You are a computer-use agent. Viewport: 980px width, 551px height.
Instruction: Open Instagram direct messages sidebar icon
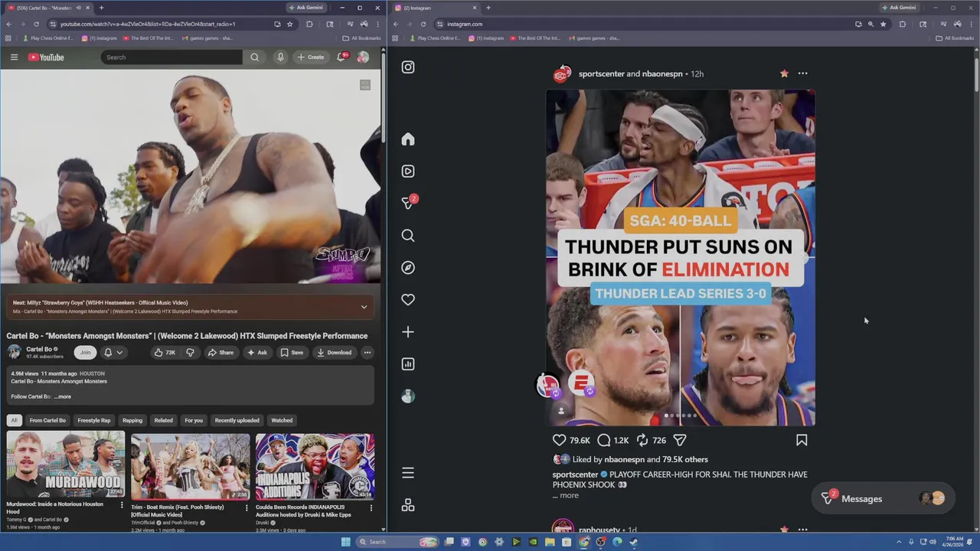pyautogui.click(x=408, y=204)
